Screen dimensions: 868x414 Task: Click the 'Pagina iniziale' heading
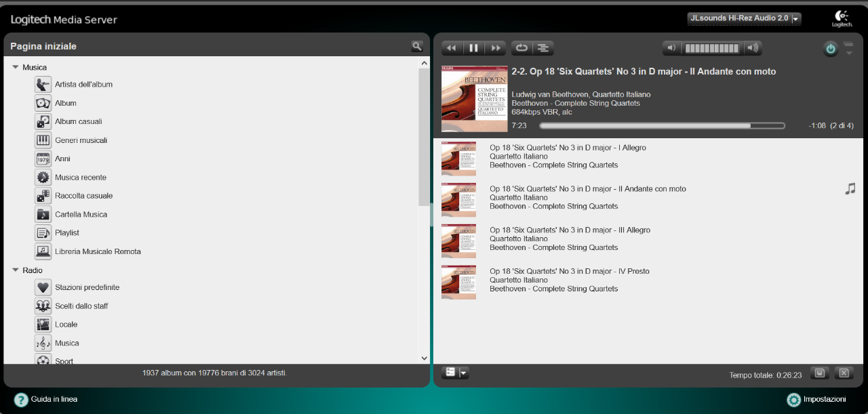click(43, 46)
